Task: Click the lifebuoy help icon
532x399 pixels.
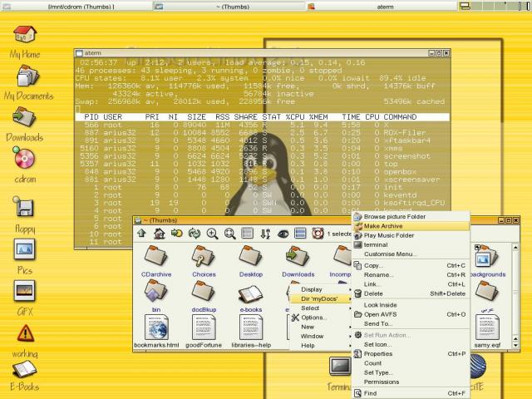Action: tap(318, 234)
